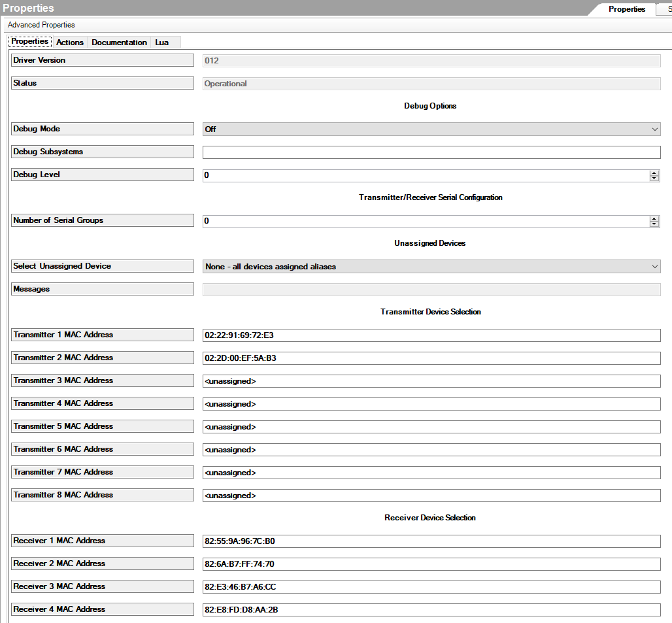672x623 pixels.
Task: Click Transmitter 8 MAC Address unassigned field
Action: pos(431,496)
